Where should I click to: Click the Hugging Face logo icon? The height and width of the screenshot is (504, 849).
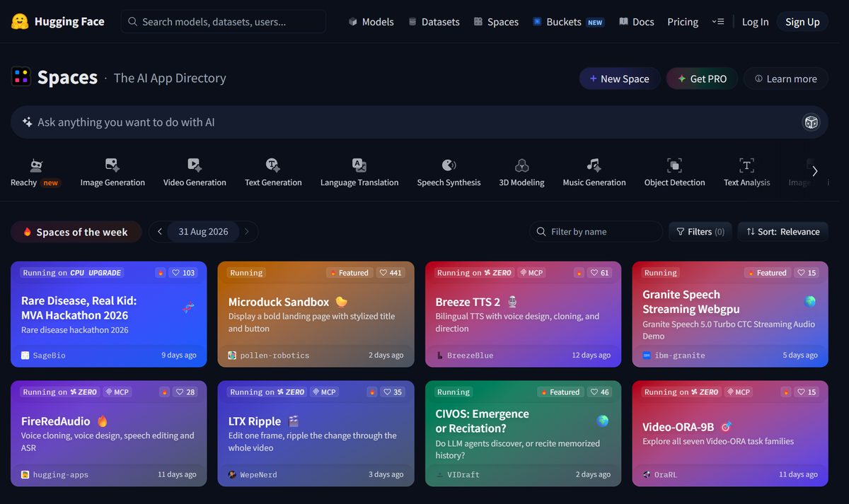19,21
